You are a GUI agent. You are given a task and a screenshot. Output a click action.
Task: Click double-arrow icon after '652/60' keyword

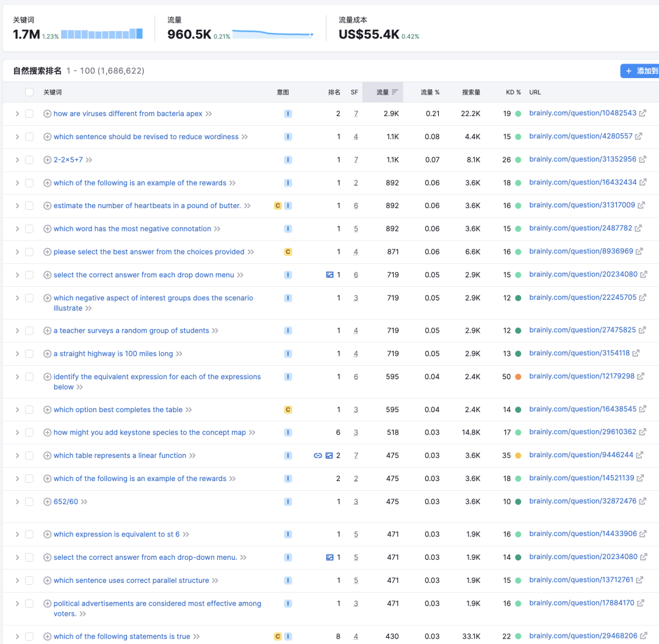[84, 502]
